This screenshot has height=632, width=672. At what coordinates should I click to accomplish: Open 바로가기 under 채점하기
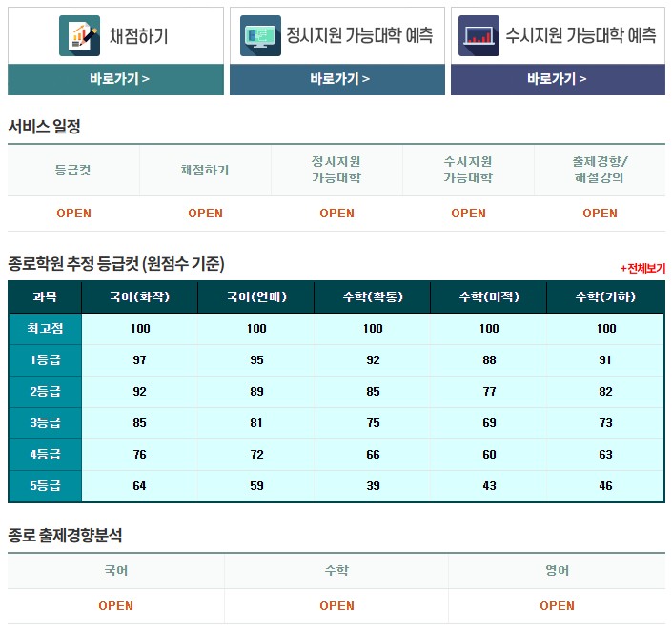[x=115, y=79]
